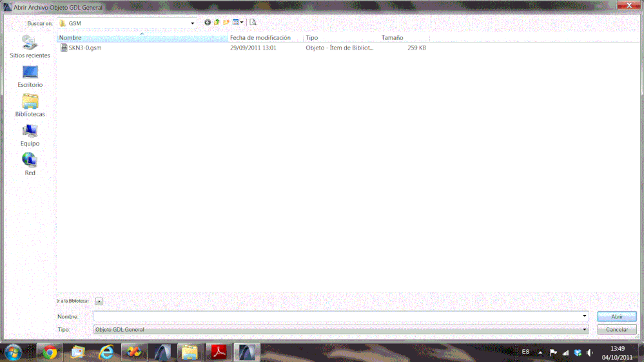Open Windows Explorer folder from taskbar

pos(190,352)
